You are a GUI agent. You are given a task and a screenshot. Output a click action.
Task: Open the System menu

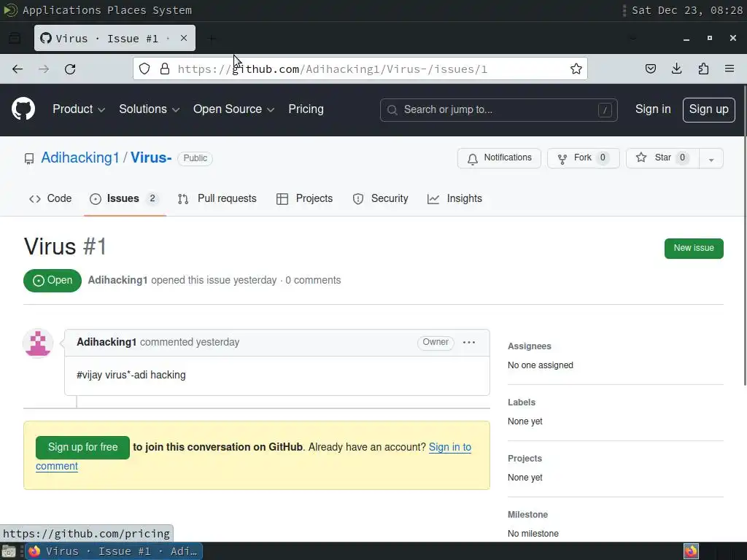click(172, 10)
